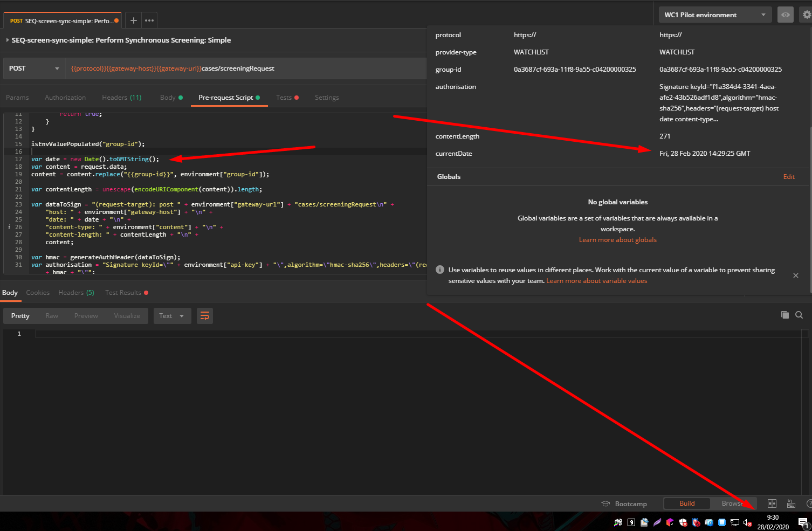Open the Text format dropdown
Image resolution: width=812 pixels, height=531 pixels.
(x=172, y=316)
